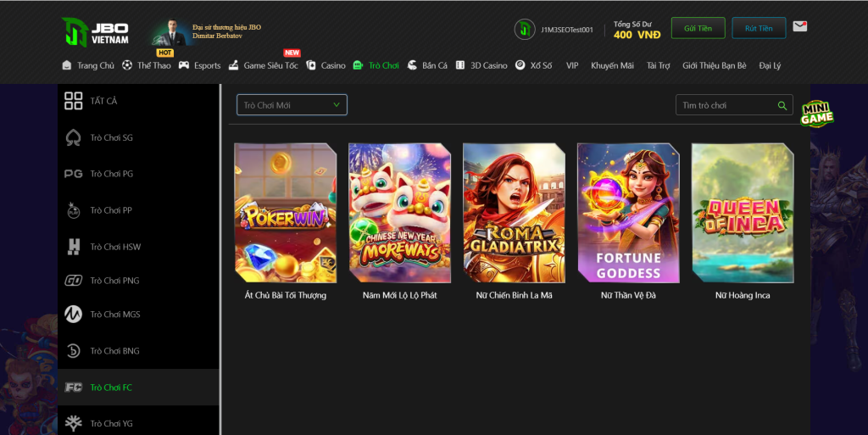The width and height of the screenshot is (868, 435).
Task: Click the Tổng Số Dư label
Action: pos(632,24)
